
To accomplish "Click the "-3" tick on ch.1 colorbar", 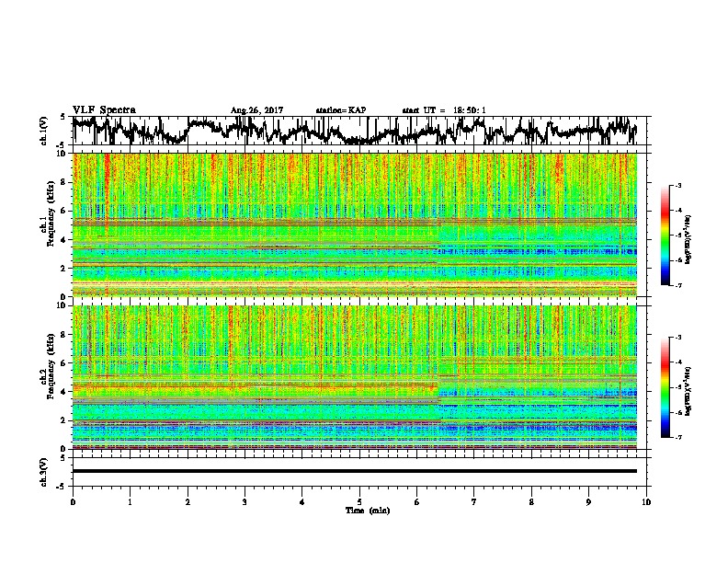I will [x=677, y=186].
